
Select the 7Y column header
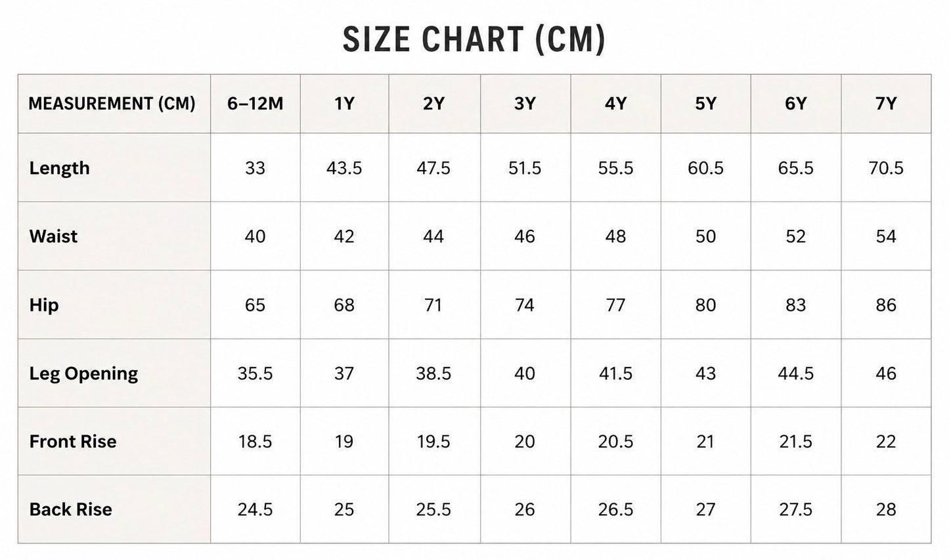pos(887,104)
